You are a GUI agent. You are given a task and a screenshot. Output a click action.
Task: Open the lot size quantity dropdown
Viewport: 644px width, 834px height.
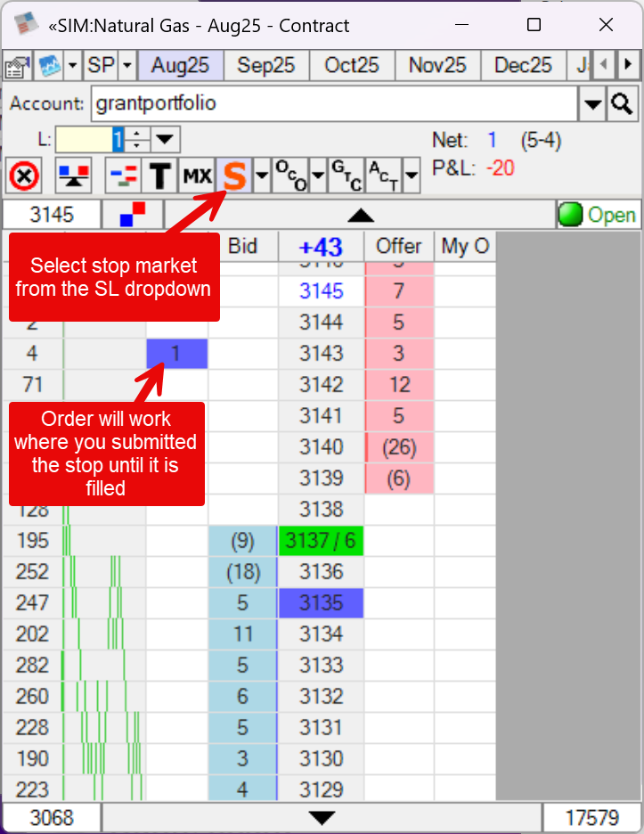pyautogui.click(x=166, y=140)
